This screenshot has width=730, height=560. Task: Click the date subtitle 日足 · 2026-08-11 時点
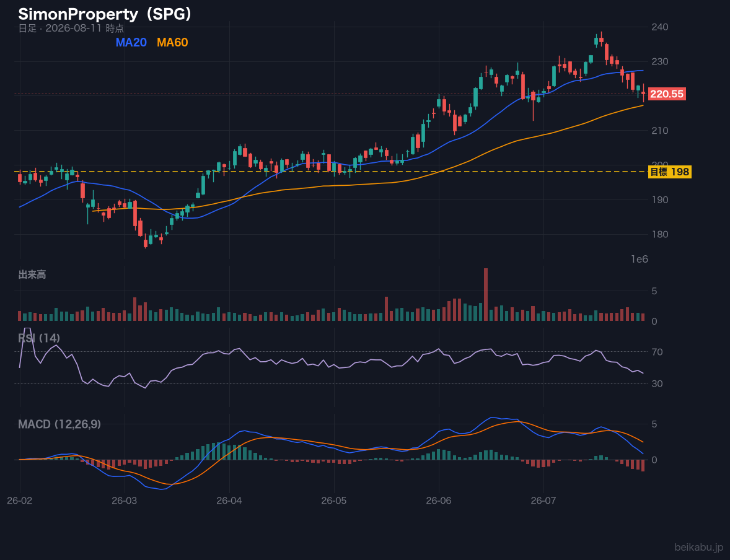[x=71, y=28]
